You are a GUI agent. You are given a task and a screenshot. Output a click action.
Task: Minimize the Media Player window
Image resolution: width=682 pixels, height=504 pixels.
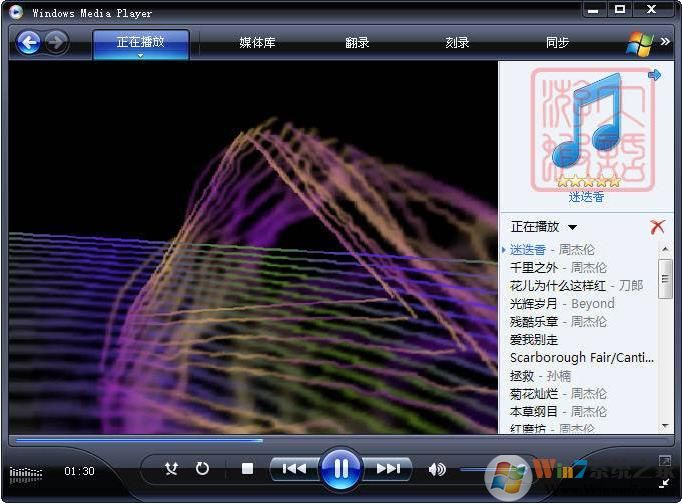pyautogui.click(x=593, y=10)
